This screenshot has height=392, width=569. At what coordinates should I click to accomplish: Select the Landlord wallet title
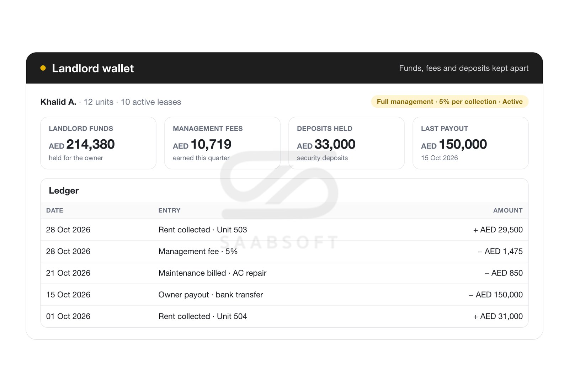(93, 68)
